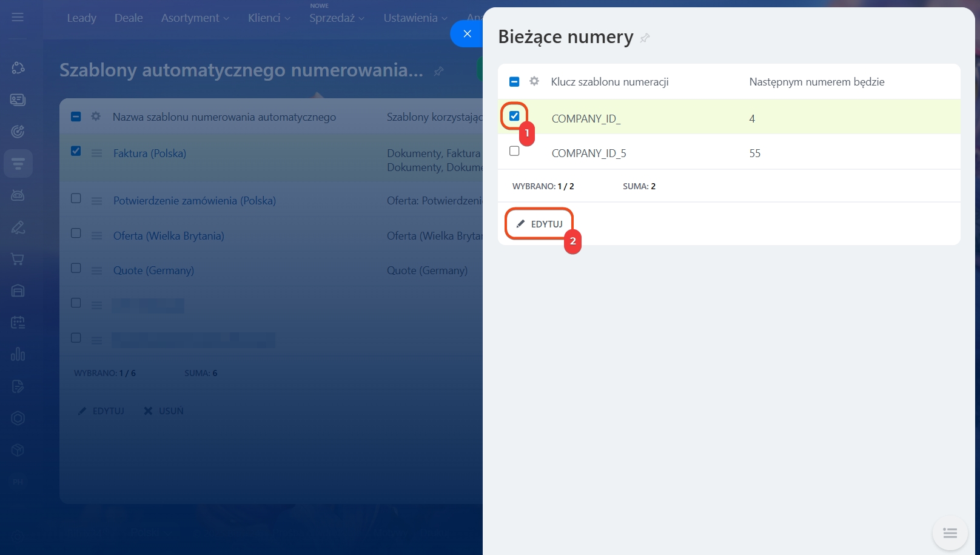Screen dimensions: 980x555
Task: Uncheck the COMPANY_ID_ row checkbox
Action: 514,116
